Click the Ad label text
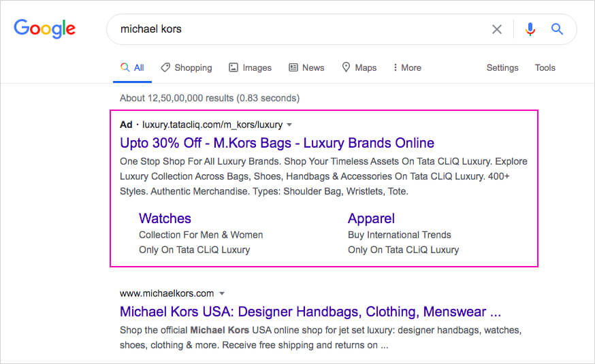595x364 pixels. [126, 125]
